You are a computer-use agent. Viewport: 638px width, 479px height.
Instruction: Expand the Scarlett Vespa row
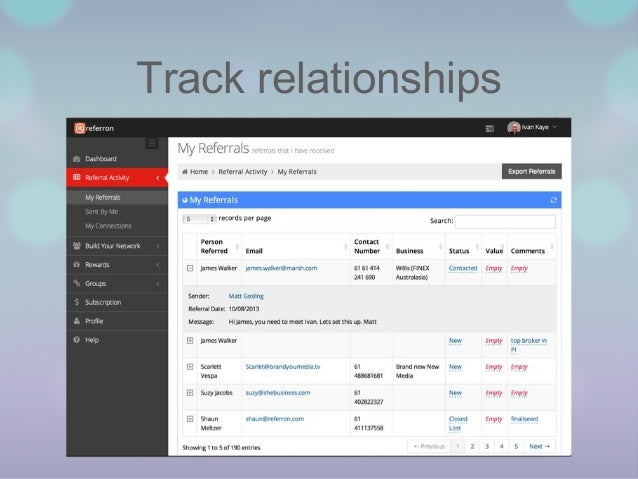point(190,367)
